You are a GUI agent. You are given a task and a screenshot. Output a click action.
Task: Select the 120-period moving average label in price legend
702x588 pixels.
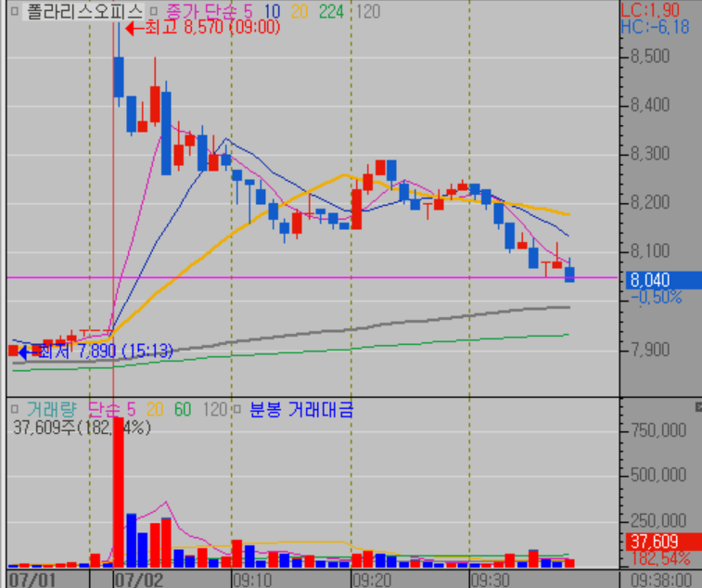tap(368, 12)
